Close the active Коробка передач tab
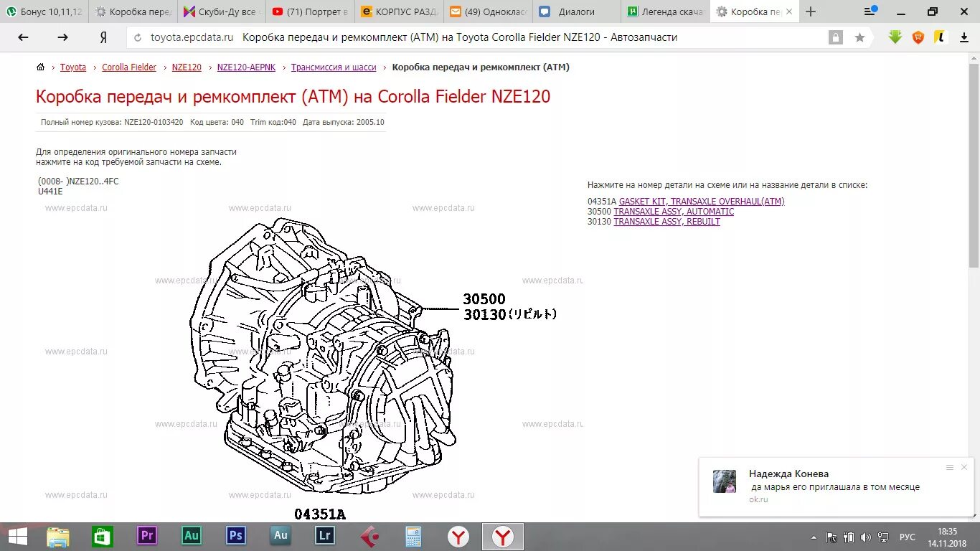980x551 pixels. (790, 11)
